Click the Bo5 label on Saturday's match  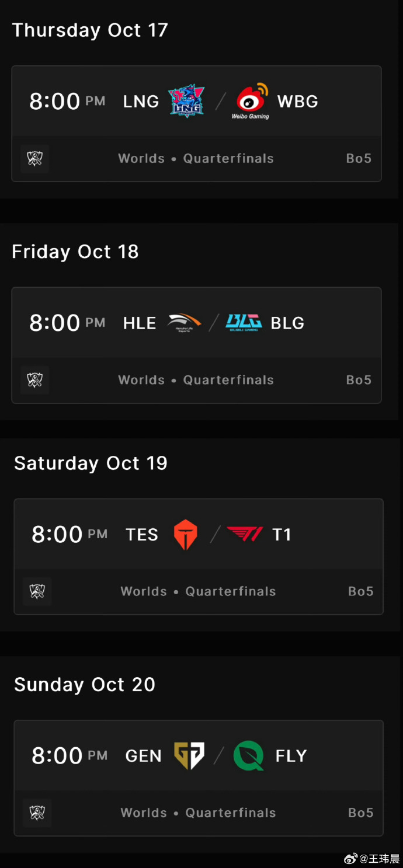[361, 591]
